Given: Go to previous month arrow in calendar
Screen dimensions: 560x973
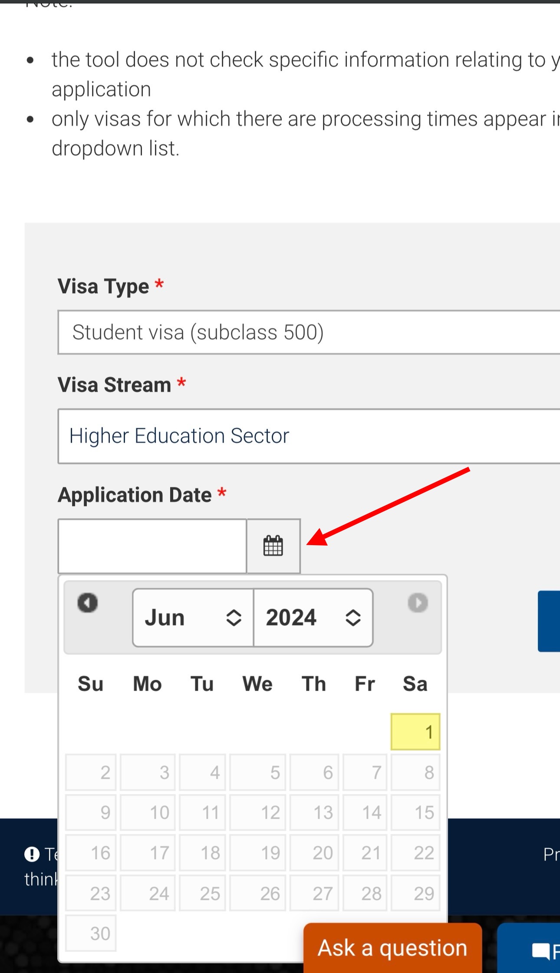Looking at the screenshot, I should click(88, 603).
